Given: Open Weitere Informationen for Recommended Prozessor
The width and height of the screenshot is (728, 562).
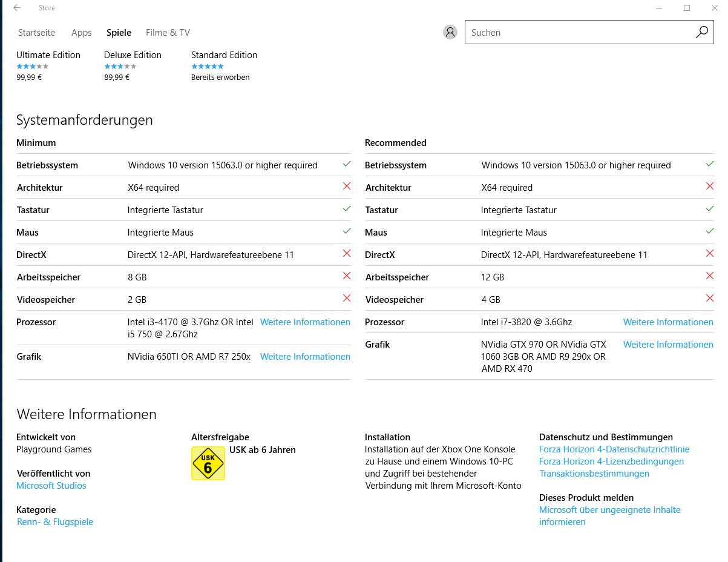Looking at the screenshot, I should (668, 322).
